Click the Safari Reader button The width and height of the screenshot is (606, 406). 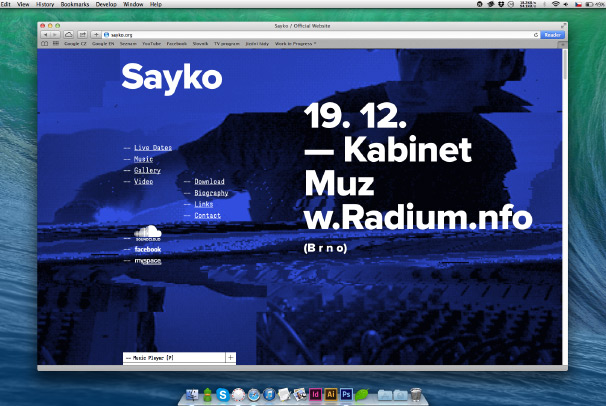point(553,34)
